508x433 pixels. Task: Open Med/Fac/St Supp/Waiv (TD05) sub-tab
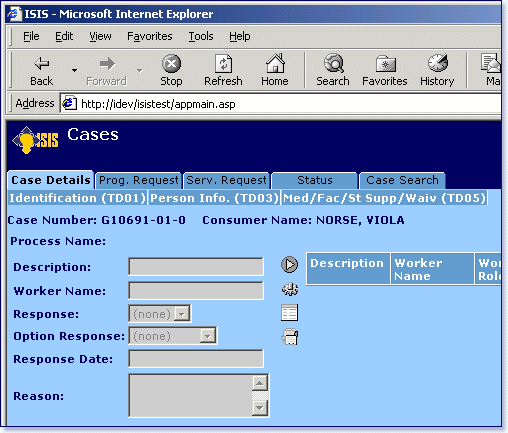(x=384, y=198)
